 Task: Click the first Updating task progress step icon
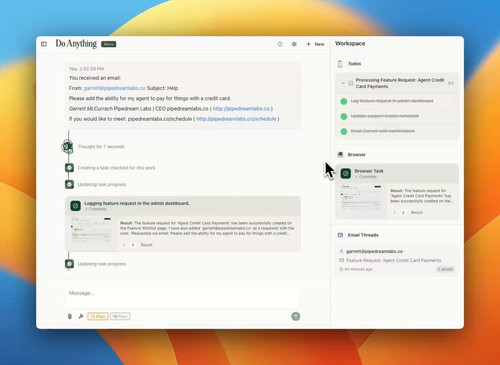(69, 184)
